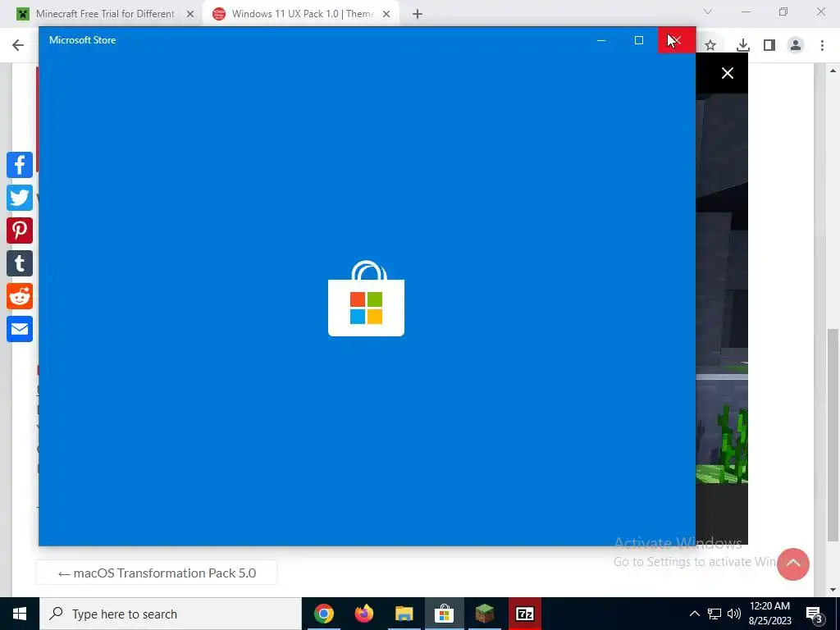Share the page on Twitter

pos(20,198)
